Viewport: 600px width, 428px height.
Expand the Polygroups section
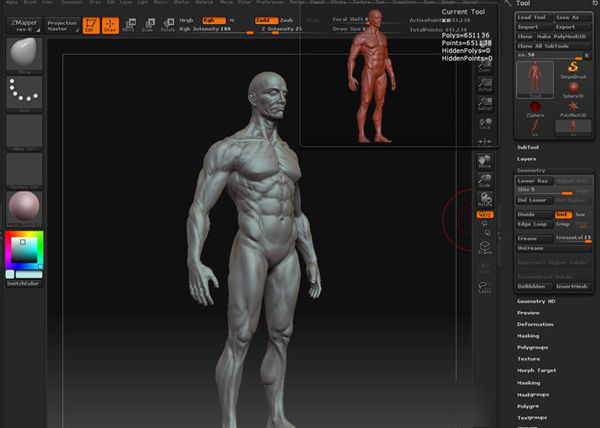pyautogui.click(x=533, y=347)
